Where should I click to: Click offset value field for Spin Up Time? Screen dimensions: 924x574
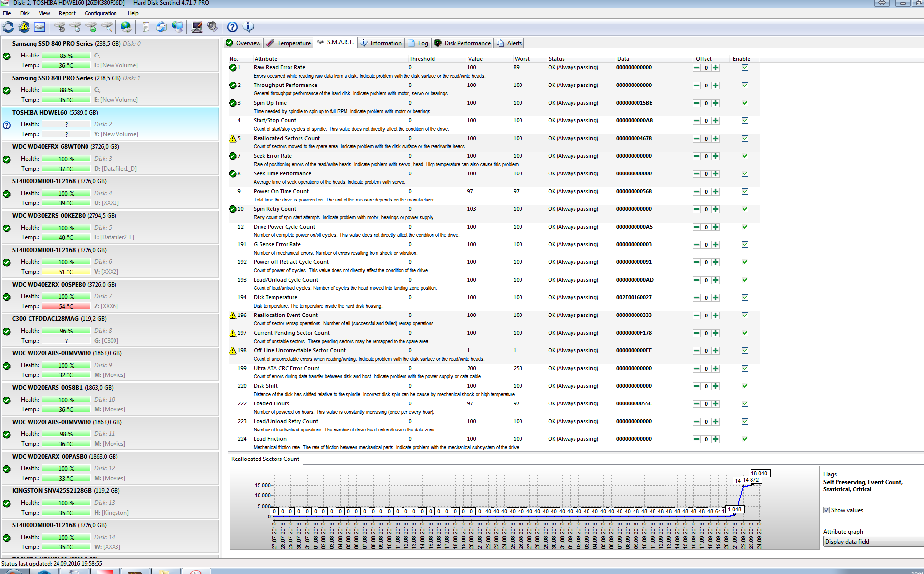(x=706, y=103)
